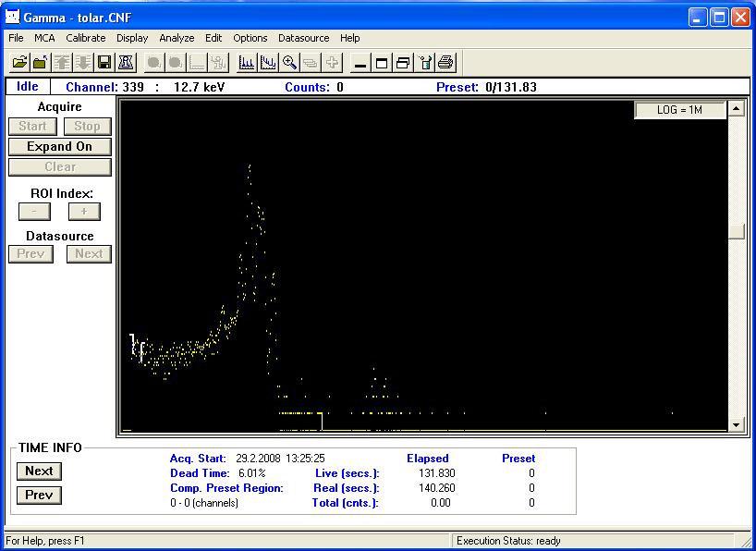Screen dimensions: 756x551
Task: Click the maximize-report window toolbar icon
Action: tap(382, 63)
